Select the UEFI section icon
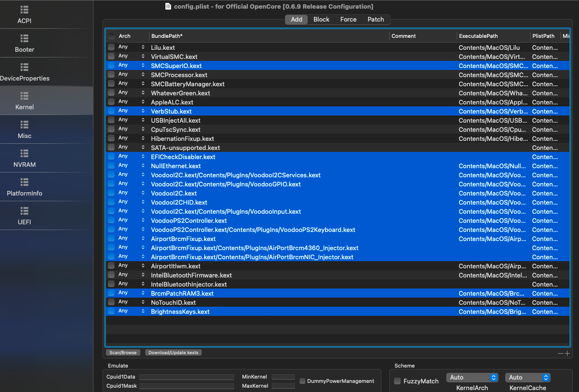 tap(24, 211)
